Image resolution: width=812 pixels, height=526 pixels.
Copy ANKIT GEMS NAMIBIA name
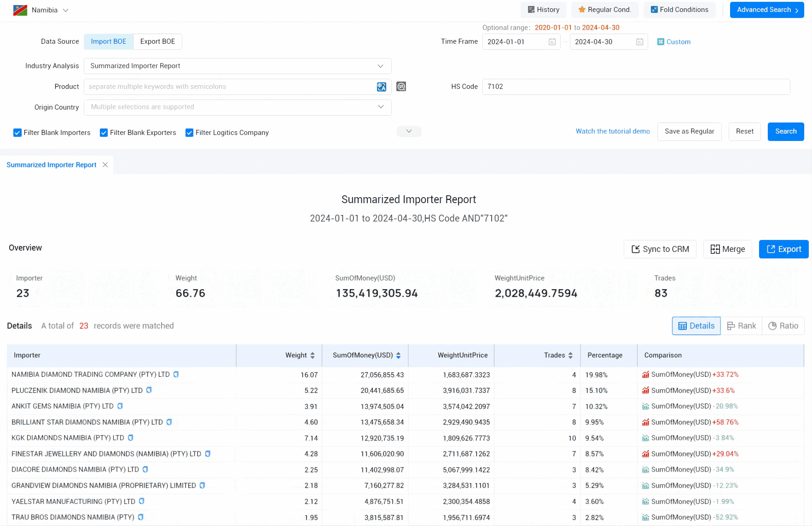[120, 406]
